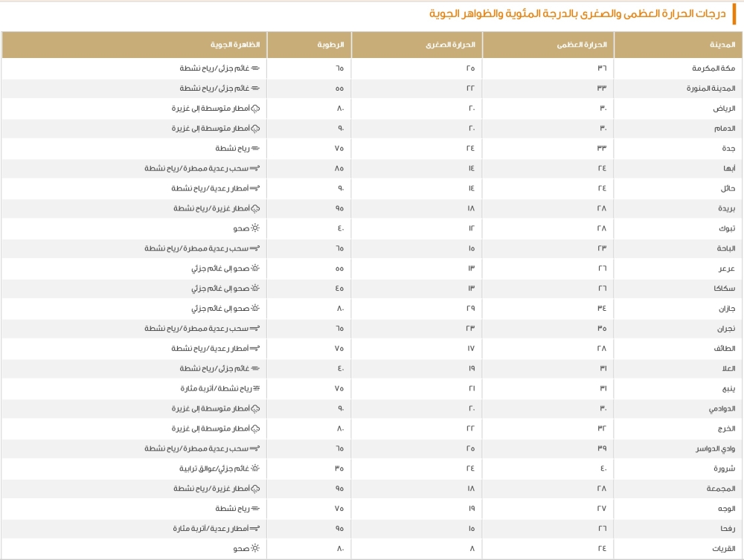This screenshot has width=744, height=560.
Task: Click the weather icon in the جازان row
Action: click(x=254, y=308)
